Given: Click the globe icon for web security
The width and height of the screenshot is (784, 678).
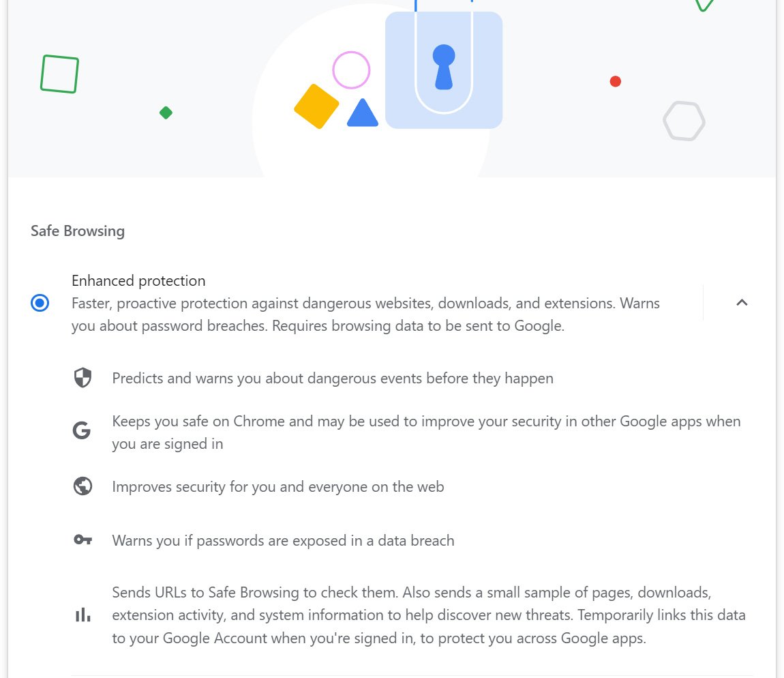Looking at the screenshot, I should click(x=82, y=486).
